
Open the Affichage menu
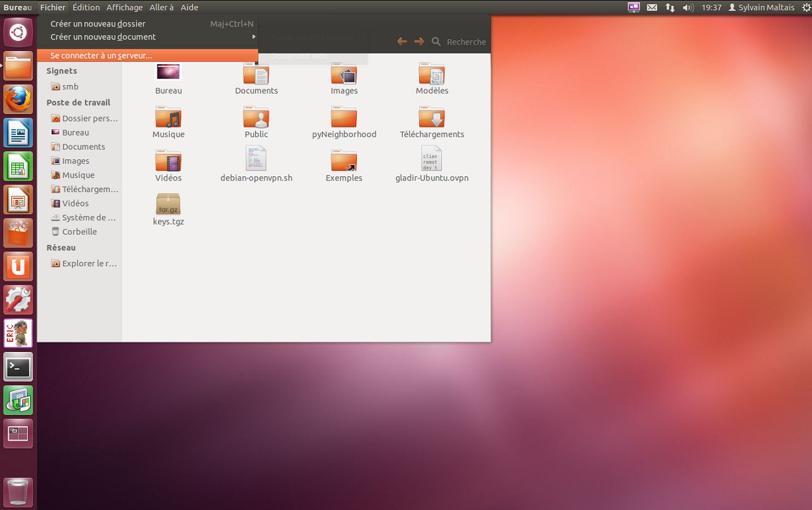coord(124,8)
